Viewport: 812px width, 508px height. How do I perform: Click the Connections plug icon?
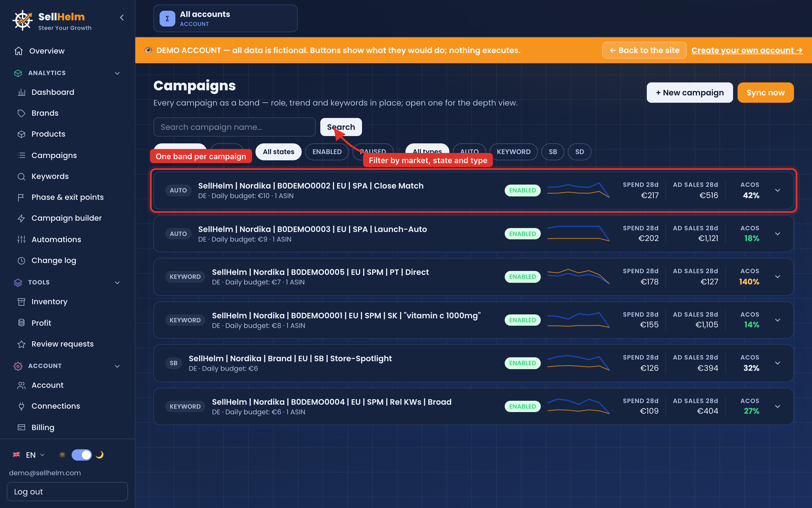pyautogui.click(x=21, y=406)
